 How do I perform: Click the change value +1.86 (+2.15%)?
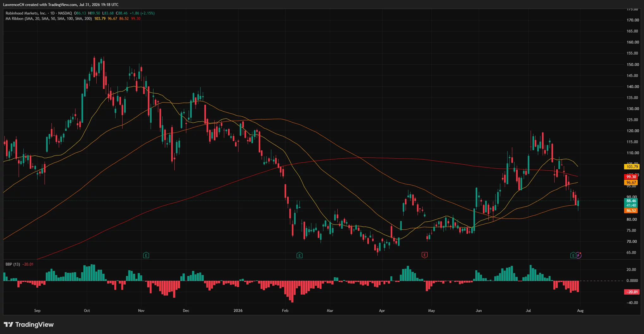(142, 13)
